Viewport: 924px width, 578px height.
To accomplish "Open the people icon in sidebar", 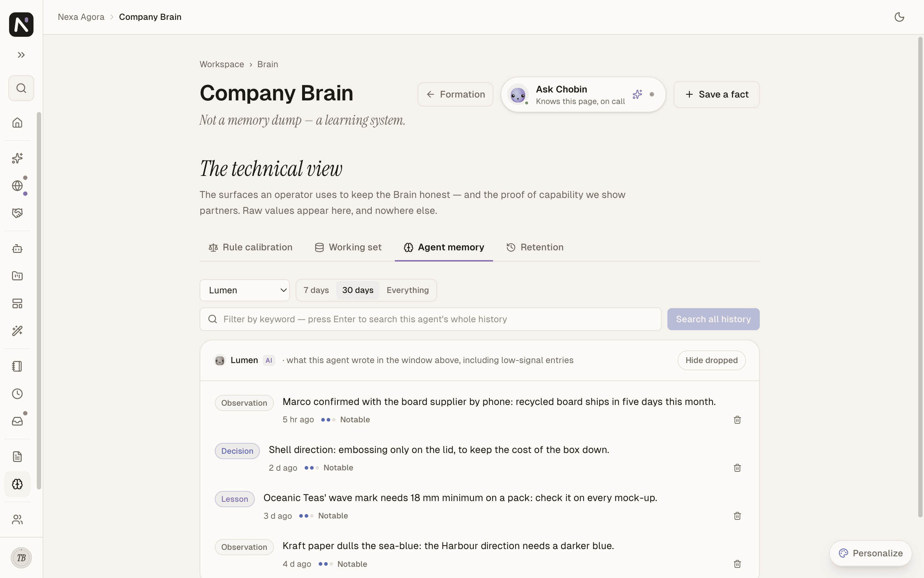I will (x=18, y=519).
